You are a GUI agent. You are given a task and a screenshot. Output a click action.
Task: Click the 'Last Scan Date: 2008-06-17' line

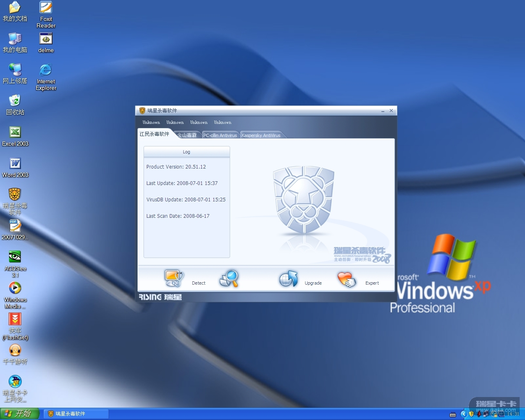click(178, 216)
